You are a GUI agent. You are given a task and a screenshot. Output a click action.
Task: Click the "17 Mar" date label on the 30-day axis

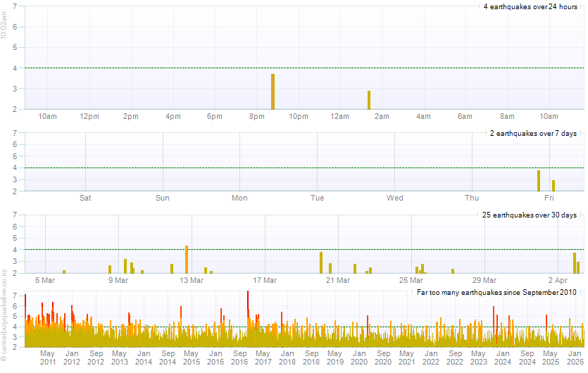(x=265, y=280)
